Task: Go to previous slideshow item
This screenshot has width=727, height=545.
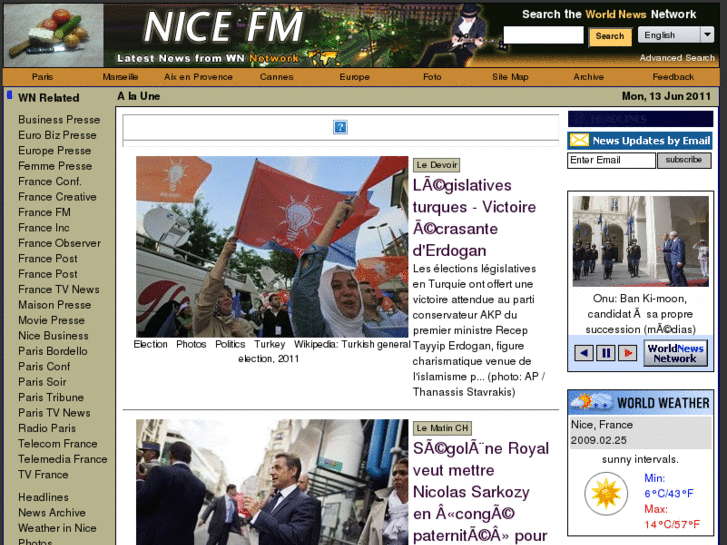Action: tap(584, 353)
